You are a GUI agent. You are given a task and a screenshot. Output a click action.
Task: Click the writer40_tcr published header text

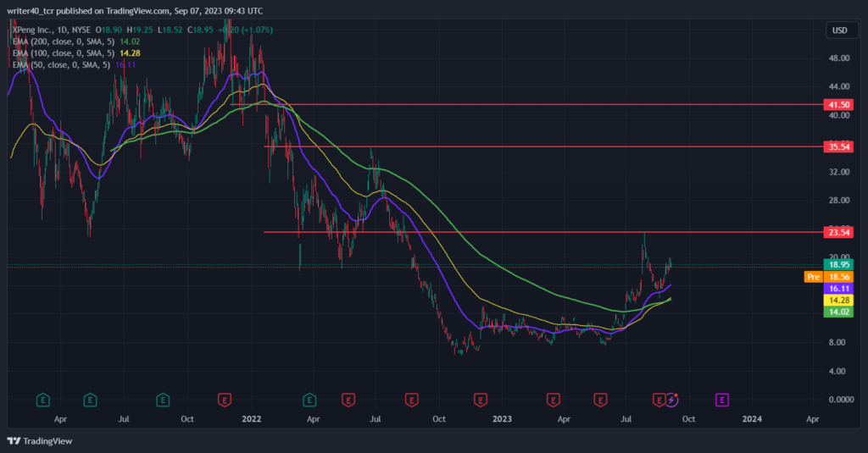pyautogui.click(x=135, y=10)
